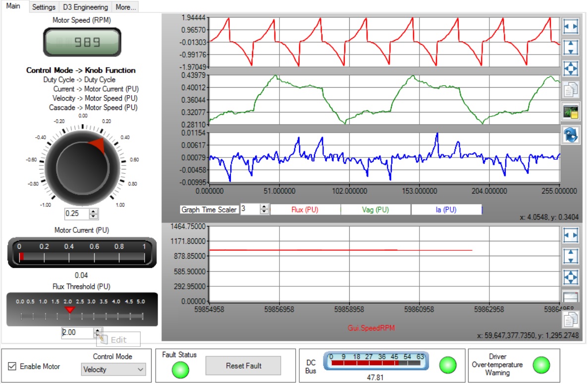Screen dimensions: 588x384
Task: Click the red pointer on the control knob
Action: pyautogui.click(x=98, y=145)
